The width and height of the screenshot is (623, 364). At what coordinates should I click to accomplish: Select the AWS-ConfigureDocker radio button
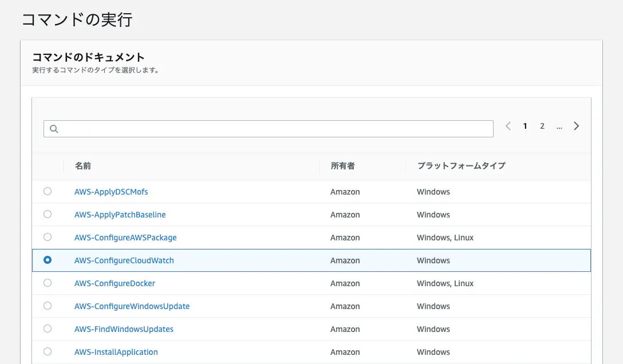pos(48,283)
